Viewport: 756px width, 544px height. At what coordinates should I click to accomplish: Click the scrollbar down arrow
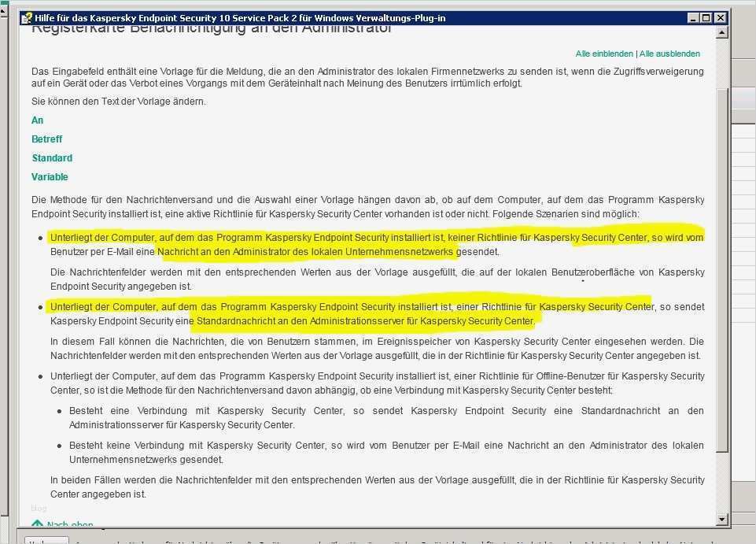click(721, 520)
